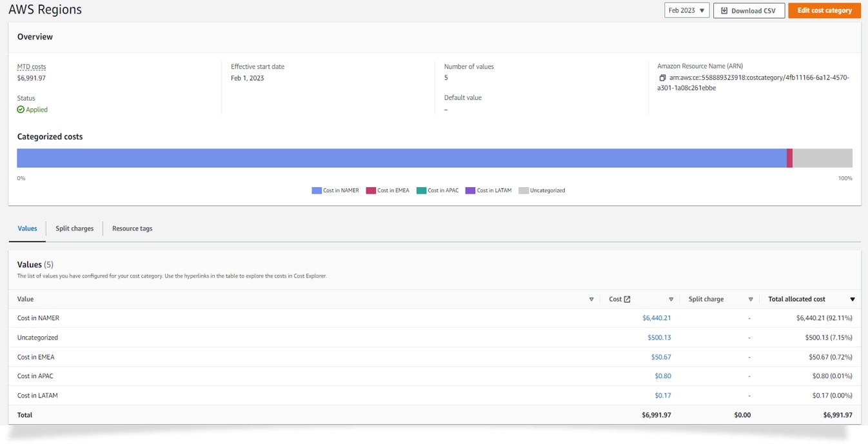
Task: Click the Cost in EMEA row label
Action: pos(36,357)
